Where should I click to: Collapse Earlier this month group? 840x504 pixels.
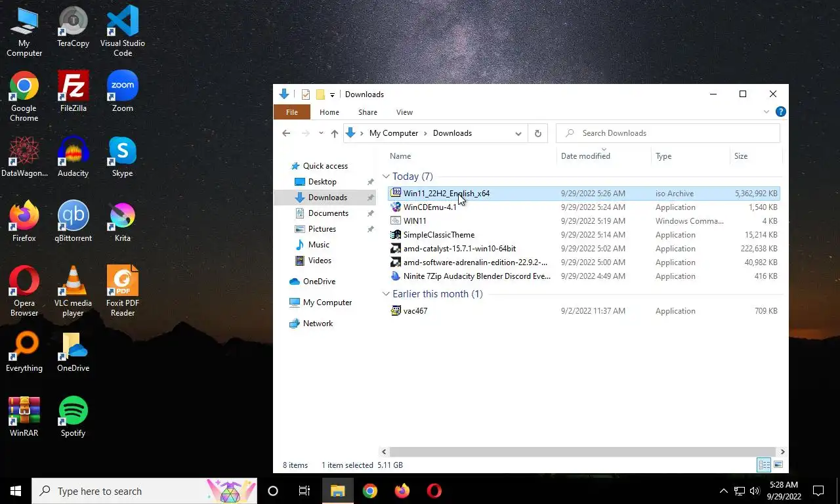(x=387, y=294)
